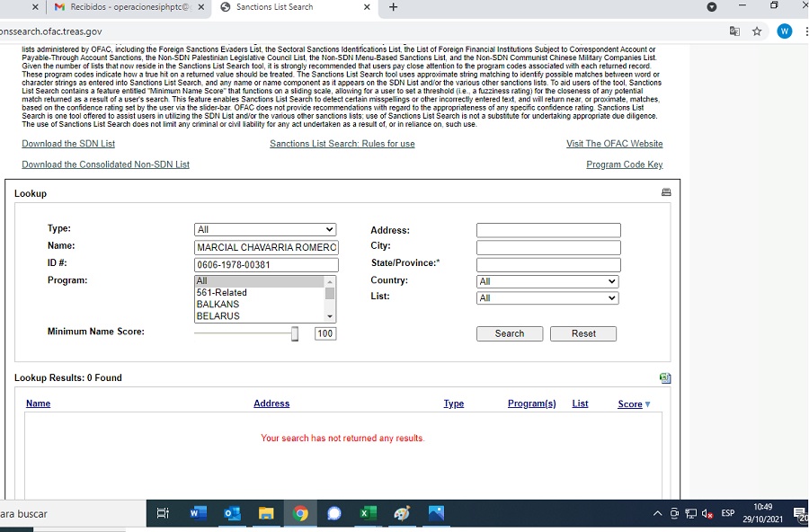Bookmark this page with the star icon
The height and width of the screenshot is (532, 809).
(757, 31)
